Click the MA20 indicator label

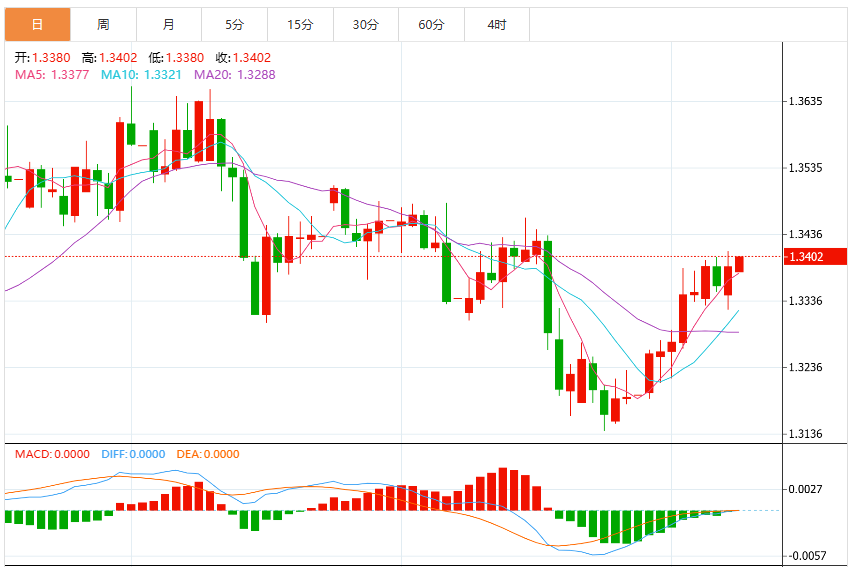235,74
